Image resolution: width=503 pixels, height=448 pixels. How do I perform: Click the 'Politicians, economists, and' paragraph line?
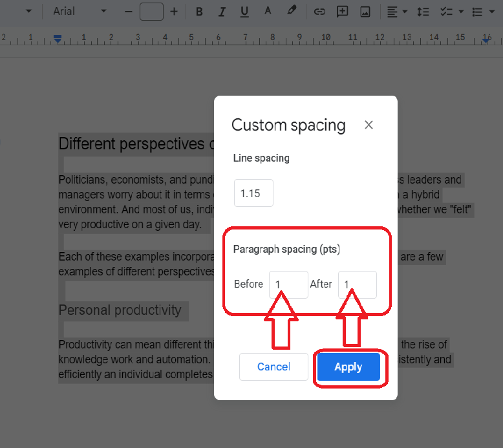click(136, 180)
